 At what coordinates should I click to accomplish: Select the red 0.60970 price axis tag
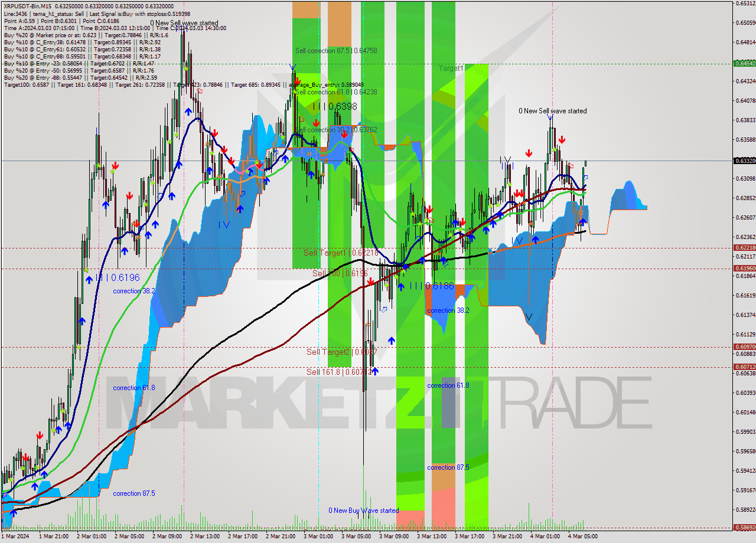pyautogui.click(x=744, y=347)
